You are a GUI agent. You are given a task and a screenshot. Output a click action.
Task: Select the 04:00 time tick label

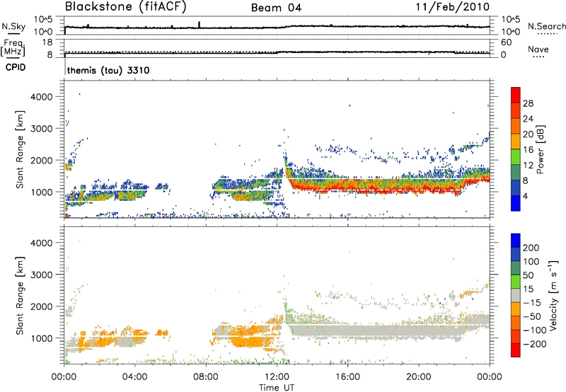(134, 377)
